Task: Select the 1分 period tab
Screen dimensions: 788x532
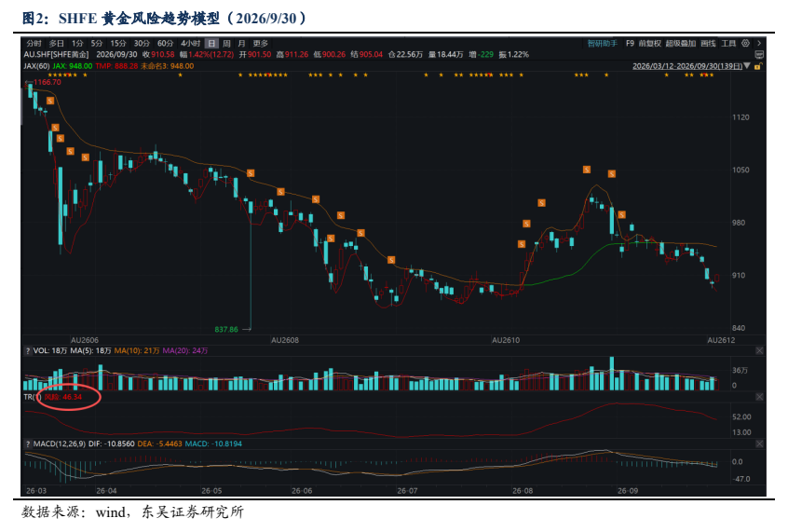Action: 77,43
